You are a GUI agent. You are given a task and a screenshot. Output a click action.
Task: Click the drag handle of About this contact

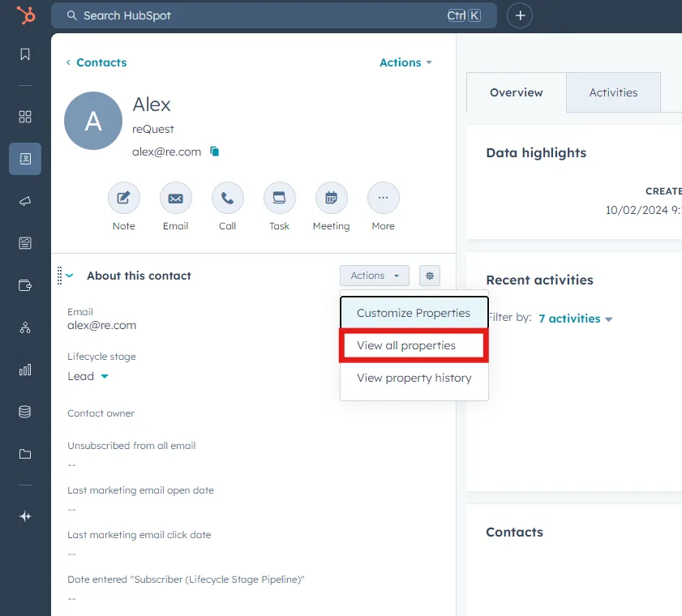click(x=59, y=276)
